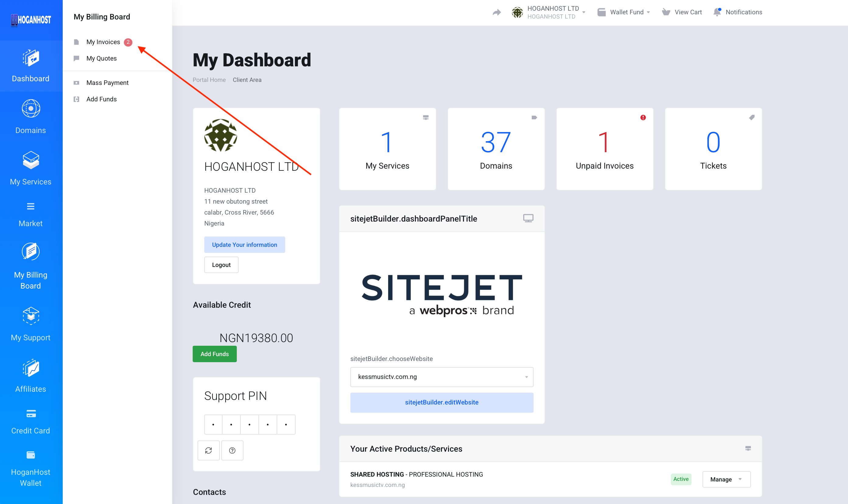
Task: Open the Credit Card icon
Action: (31, 414)
